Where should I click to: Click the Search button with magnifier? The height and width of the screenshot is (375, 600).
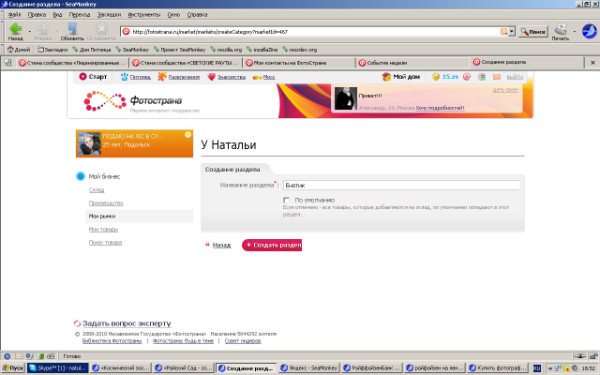point(533,32)
